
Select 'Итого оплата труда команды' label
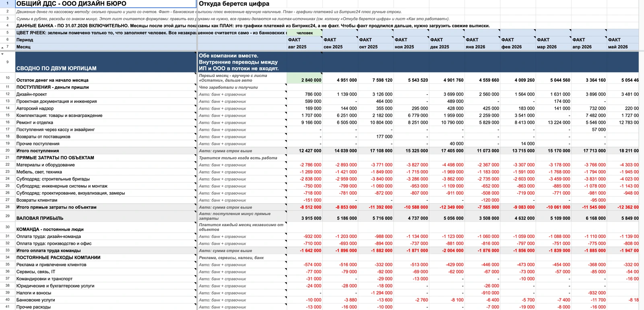pos(106,250)
